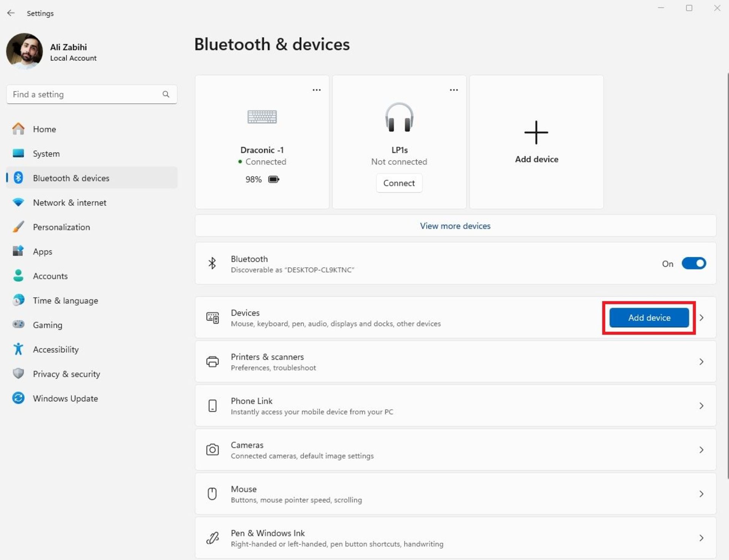729x560 pixels.
Task: Click the search settings input field
Action: click(x=92, y=94)
